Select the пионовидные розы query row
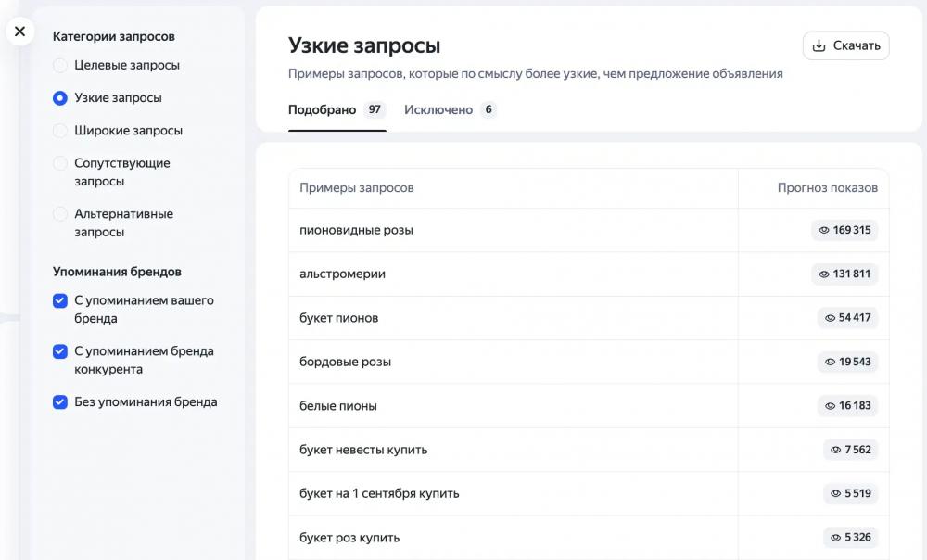Screen dimensions: 927x560 (589, 230)
